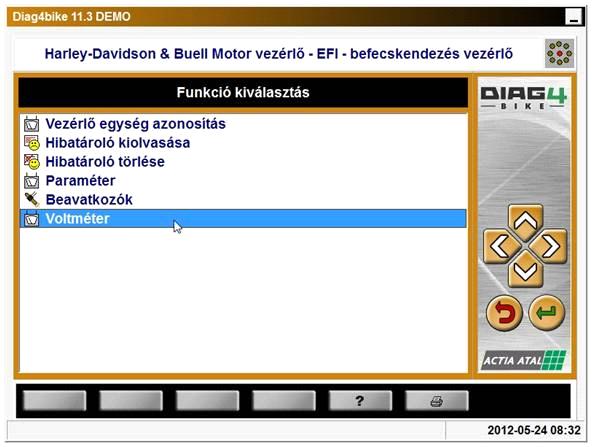Click the second blank bottom bar button
The width and height of the screenshot is (592, 447).
[x=131, y=401]
